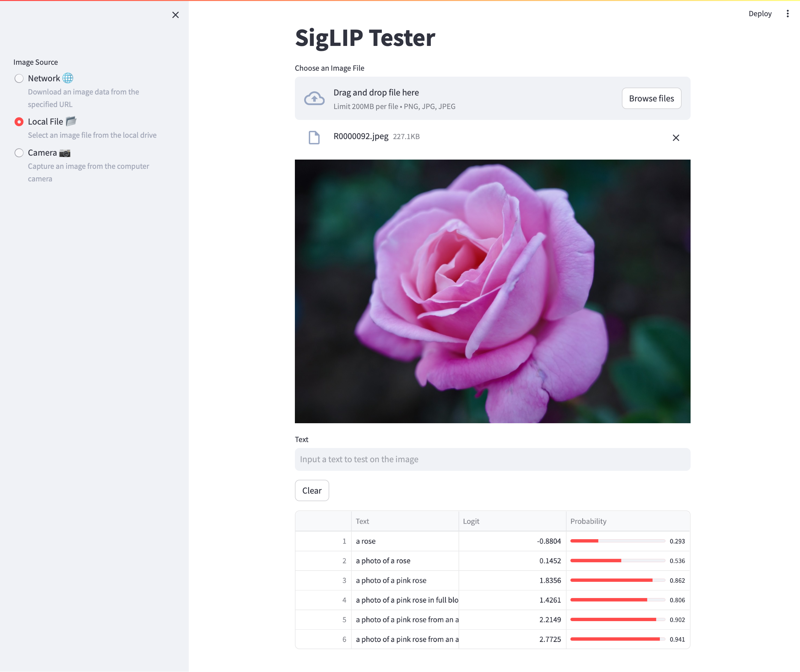The width and height of the screenshot is (800, 672).
Task: Click the folder icon beside Local File
Action: [71, 121]
